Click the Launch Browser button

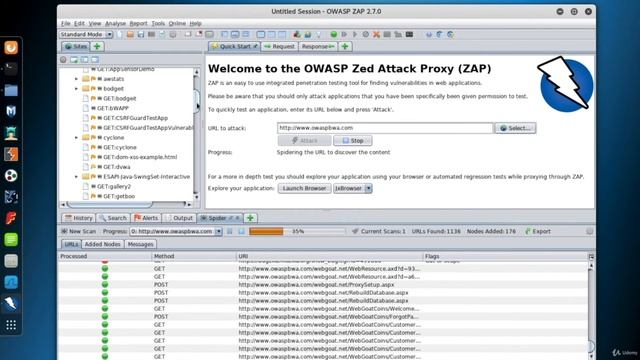304,189
